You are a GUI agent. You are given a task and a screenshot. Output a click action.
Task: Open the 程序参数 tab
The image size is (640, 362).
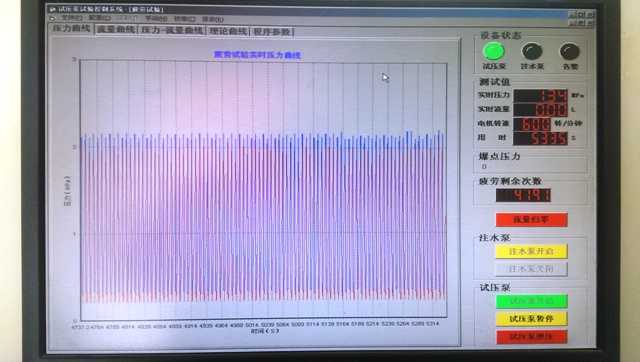tap(272, 31)
